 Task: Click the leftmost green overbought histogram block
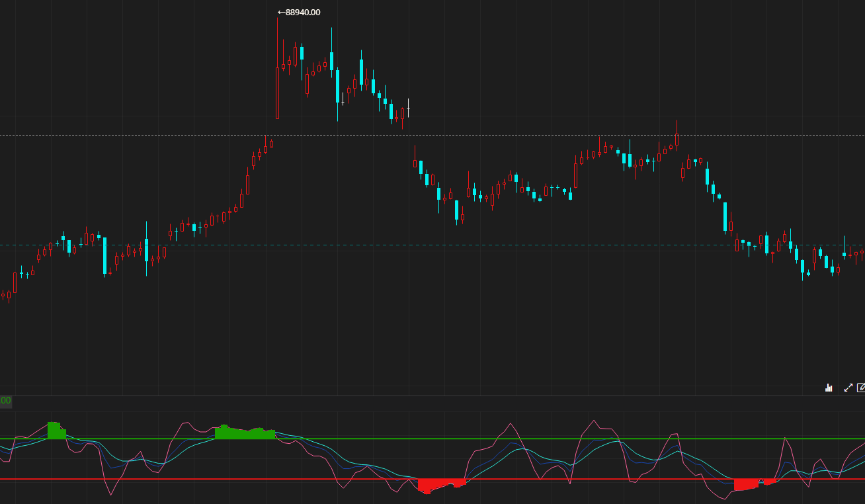[x=56, y=431]
